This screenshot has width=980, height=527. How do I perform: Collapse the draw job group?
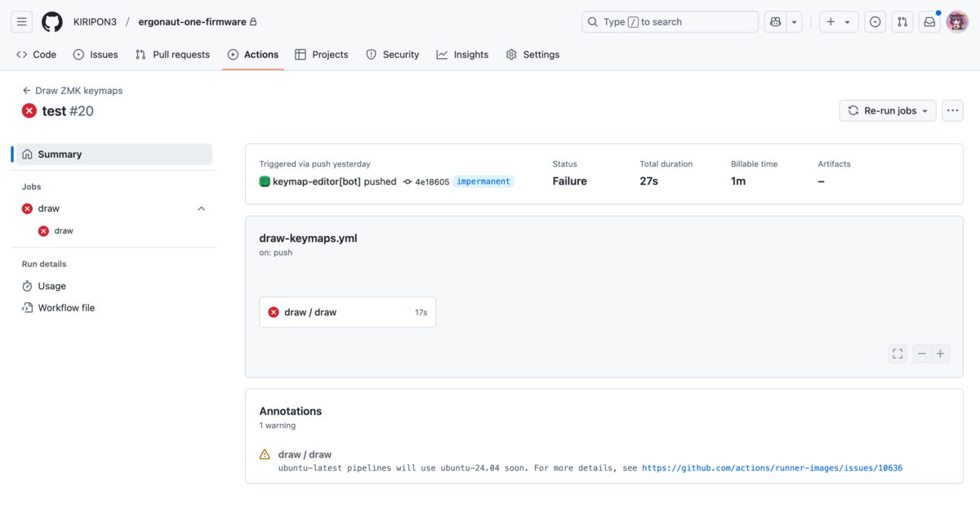click(x=201, y=209)
